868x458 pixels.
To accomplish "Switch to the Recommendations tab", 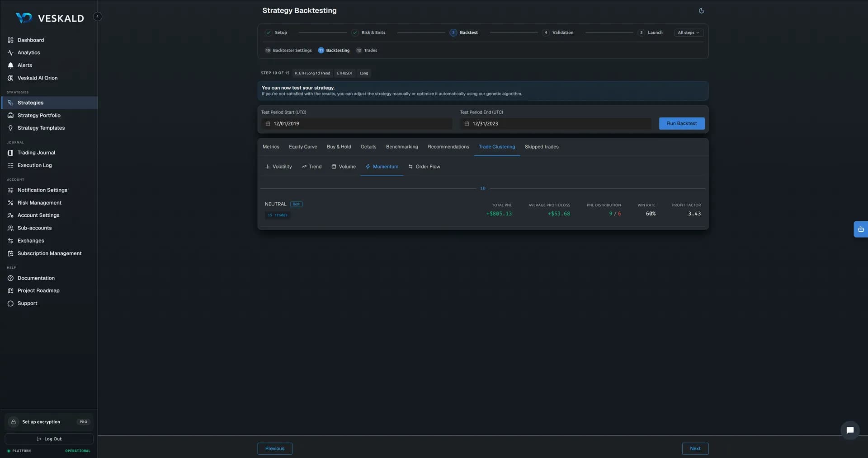I will click(448, 147).
